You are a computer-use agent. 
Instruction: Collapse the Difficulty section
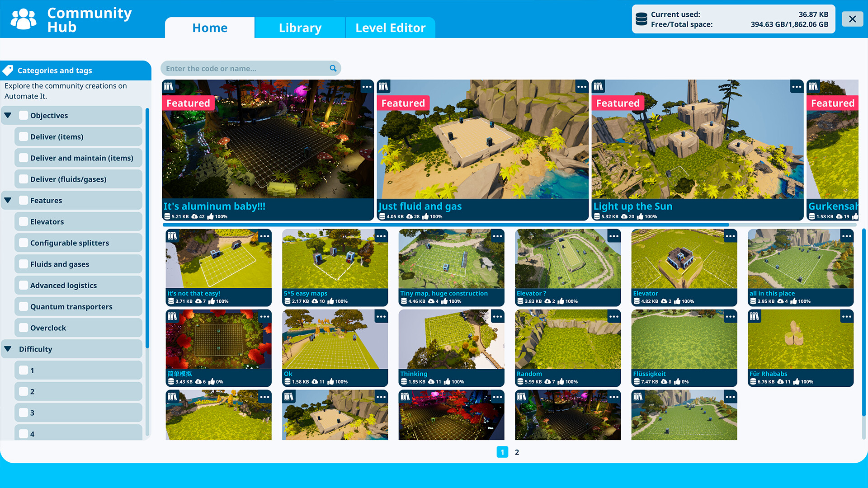pyautogui.click(x=8, y=348)
